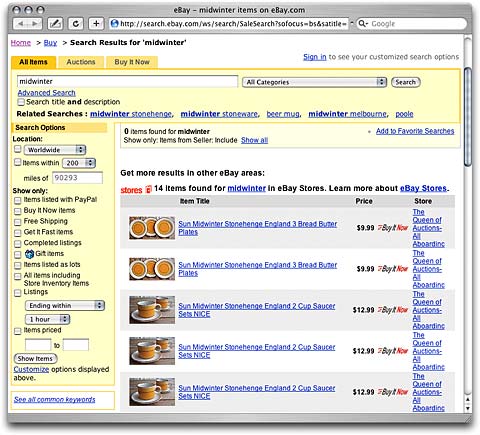
Task: Tick Items listed as lots
Action: pyautogui.click(x=17, y=265)
